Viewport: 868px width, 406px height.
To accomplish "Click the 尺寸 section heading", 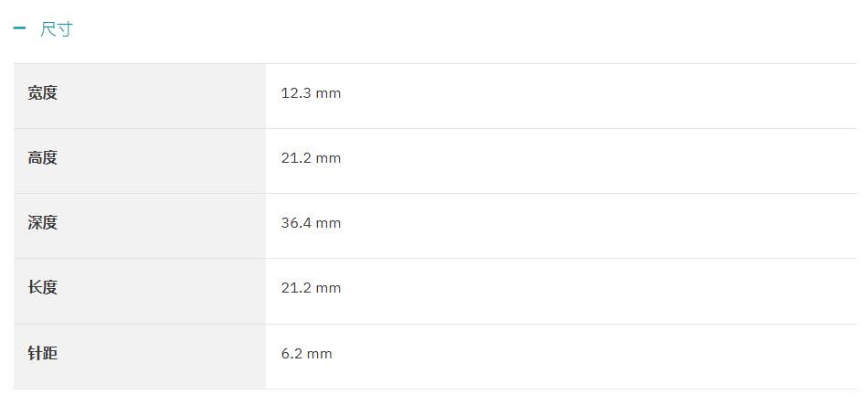I will tap(57, 28).
